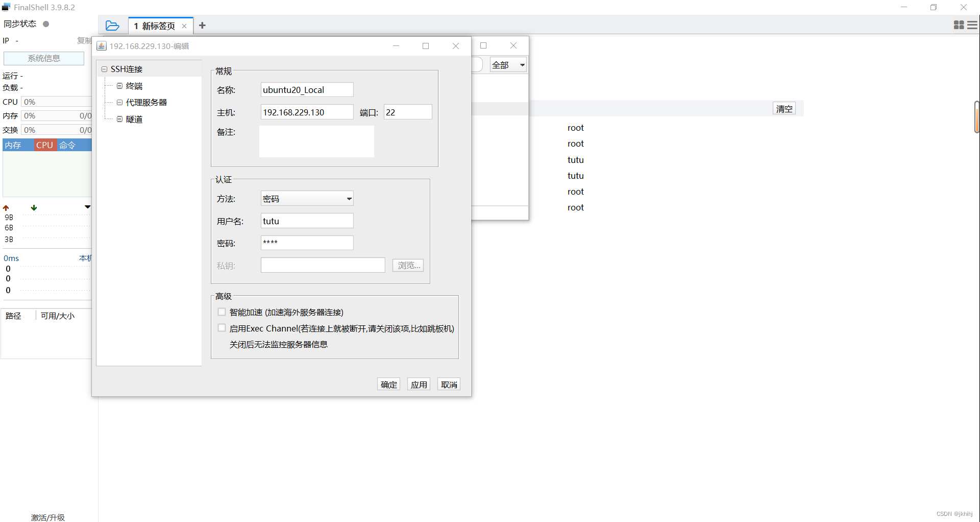Open the 方法 authentication method dropdown
The image size is (980, 522).
pyautogui.click(x=349, y=198)
